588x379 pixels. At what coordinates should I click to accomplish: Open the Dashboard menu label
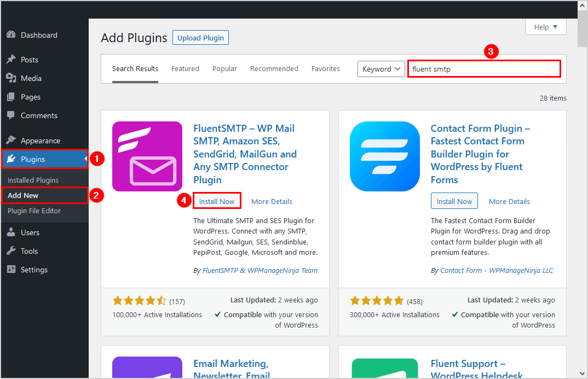point(39,35)
